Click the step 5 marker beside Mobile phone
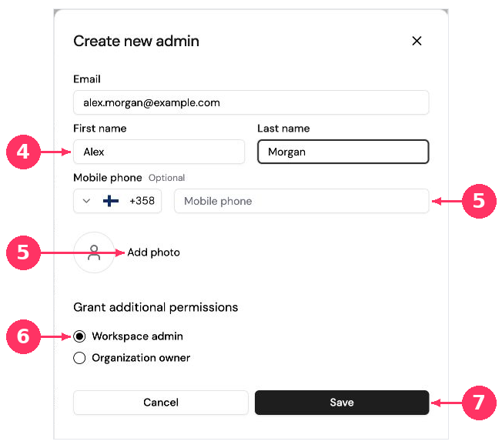This screenshot has height=448, width=502. [479, 201]
